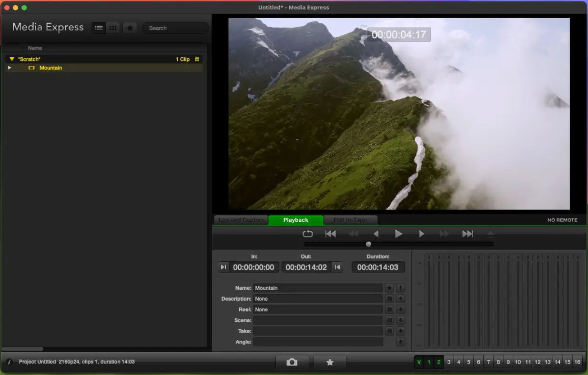Play the Mountain clip
The width and height of the screenshot is (588, 375).
click(399, 234)
